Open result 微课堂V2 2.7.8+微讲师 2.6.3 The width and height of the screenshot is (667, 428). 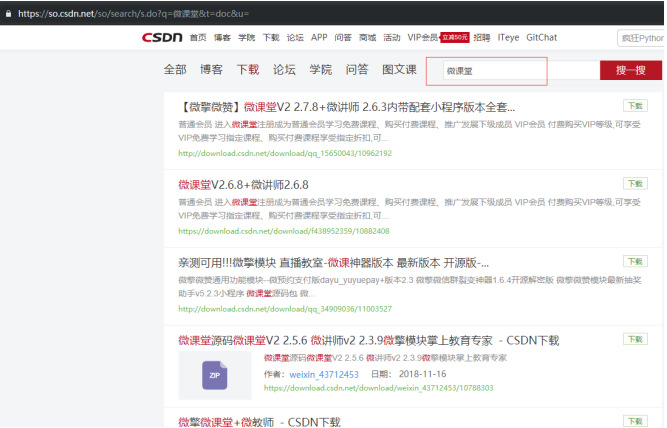coord(346,107)
